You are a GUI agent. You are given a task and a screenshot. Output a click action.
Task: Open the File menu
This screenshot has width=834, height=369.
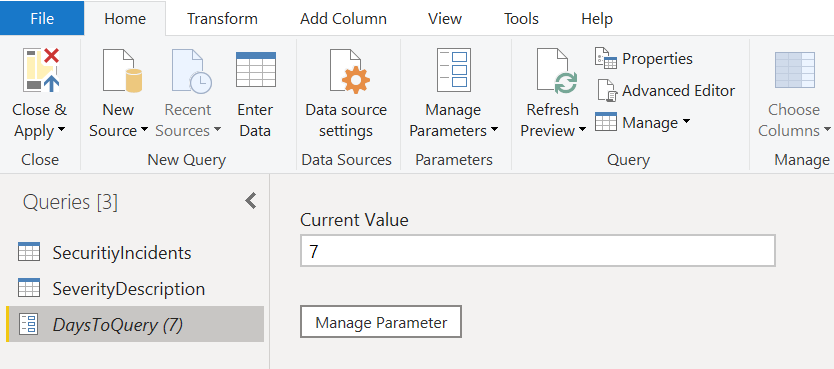pyautogui.click(x=42, y=18)
